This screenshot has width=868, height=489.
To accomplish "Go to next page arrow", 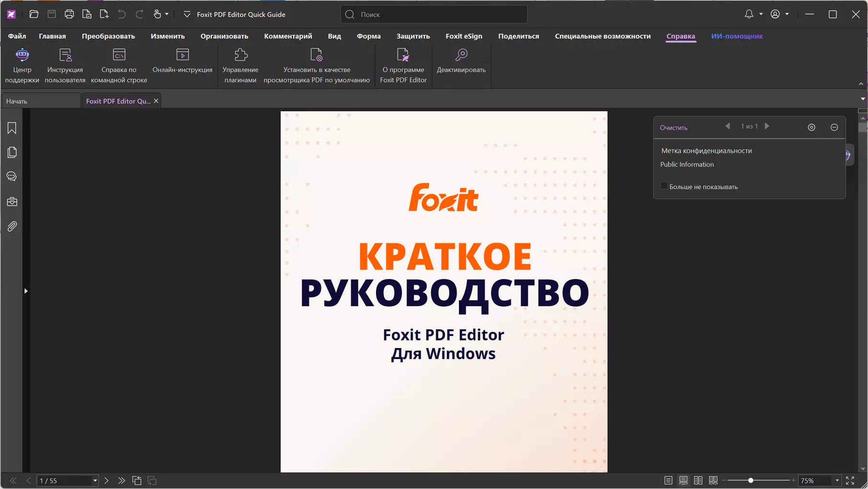I will (x=106, y=480).
